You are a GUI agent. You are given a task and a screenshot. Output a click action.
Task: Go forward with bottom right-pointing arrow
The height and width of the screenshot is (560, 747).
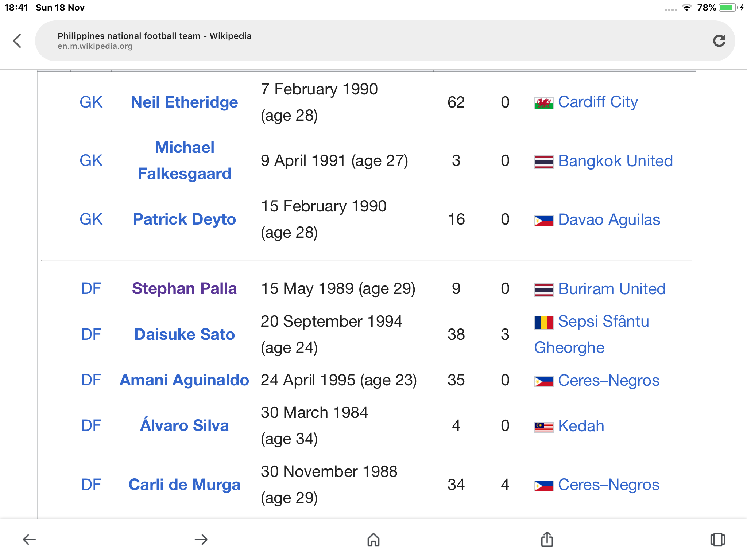[201, 539]
